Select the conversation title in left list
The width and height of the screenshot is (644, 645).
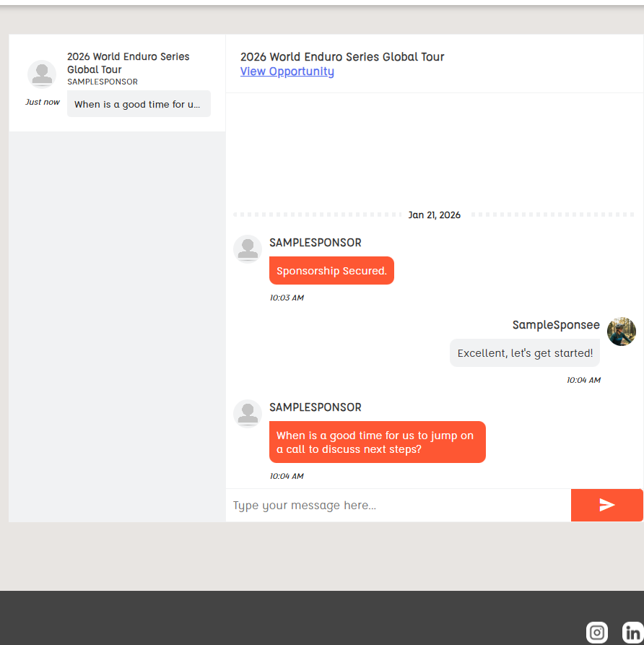click(128, 63)
